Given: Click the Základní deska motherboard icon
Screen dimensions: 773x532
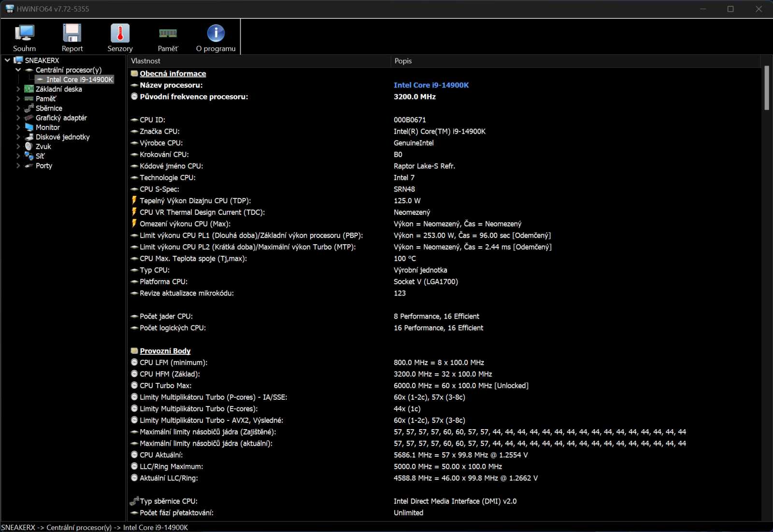Looking at the screenshot, I should (x=29, y=89).
